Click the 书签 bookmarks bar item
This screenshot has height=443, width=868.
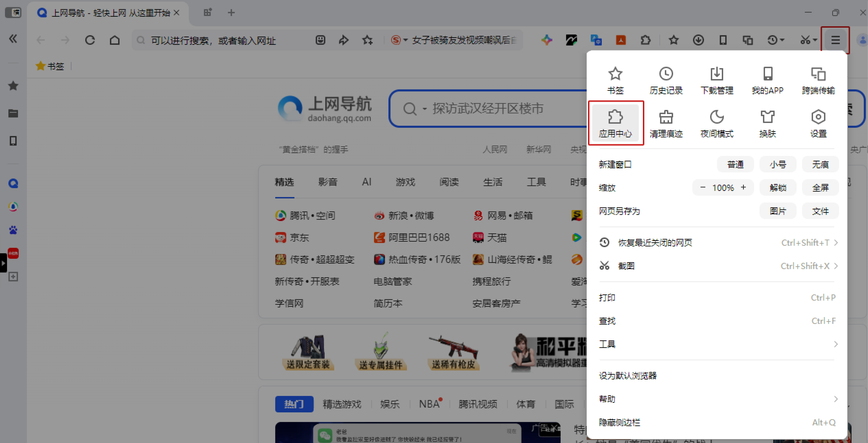coord(50,66)
